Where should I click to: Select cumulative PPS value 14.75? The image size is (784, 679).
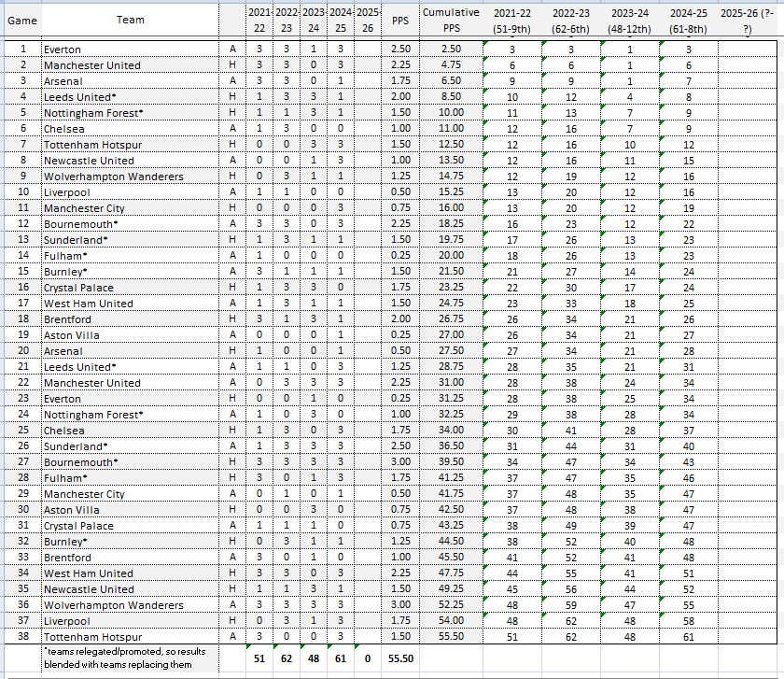(451, 177)
